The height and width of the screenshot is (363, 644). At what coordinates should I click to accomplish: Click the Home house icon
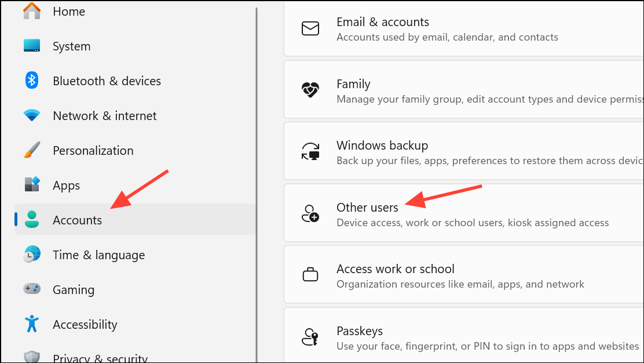point(32,11)
